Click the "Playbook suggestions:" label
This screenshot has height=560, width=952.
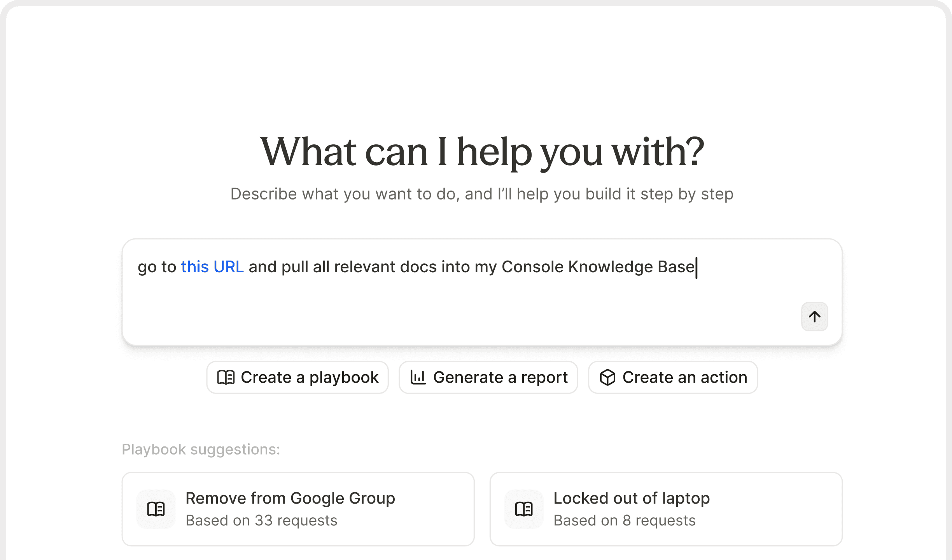point(201,449)
